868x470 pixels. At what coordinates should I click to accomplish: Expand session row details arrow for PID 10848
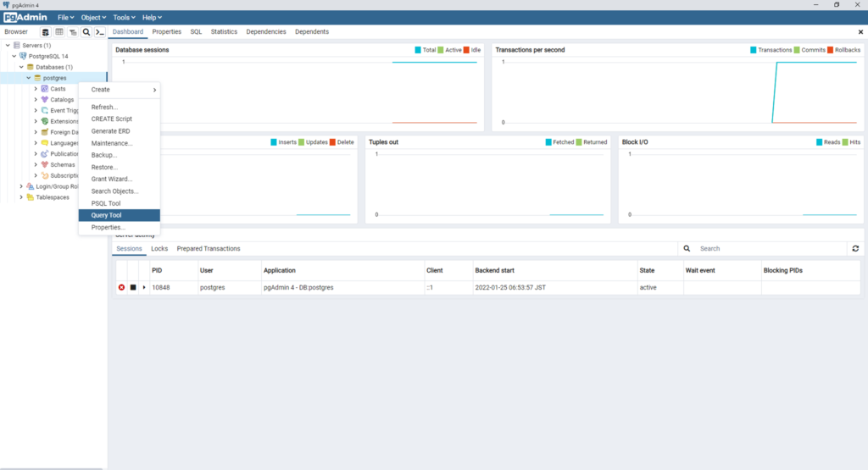coord(144,288)
